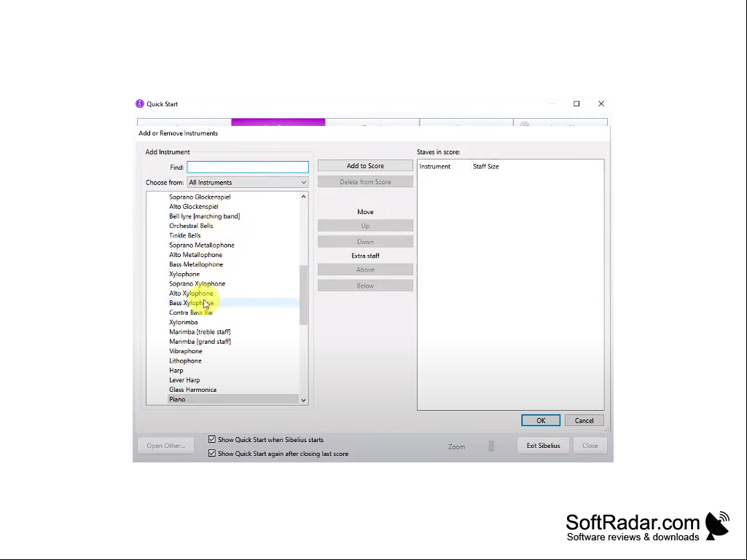Viewport: 747px width, 560px height.
Task: Maximize the Quick Start window
Action: coord(576,104)
